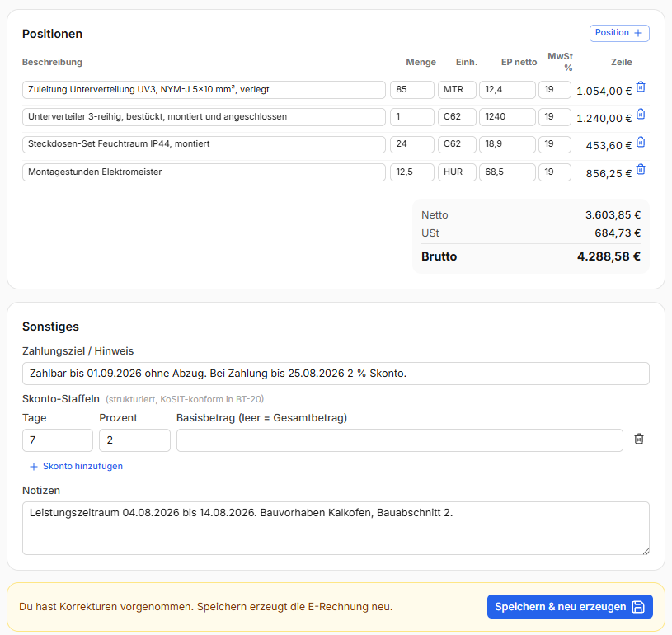
Task: Remove the 7-day Skonto tier
Action: (639, 439)
